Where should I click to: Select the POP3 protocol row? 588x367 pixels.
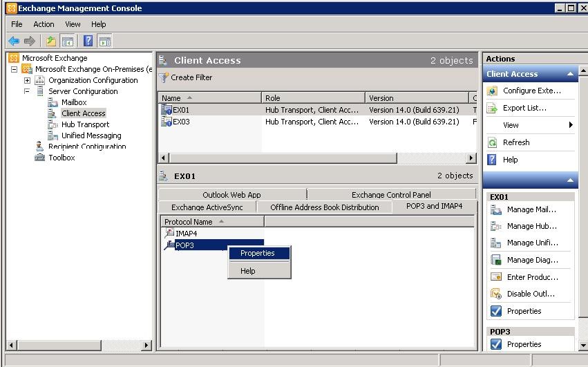pyautogui.click(x=214, y=245)
